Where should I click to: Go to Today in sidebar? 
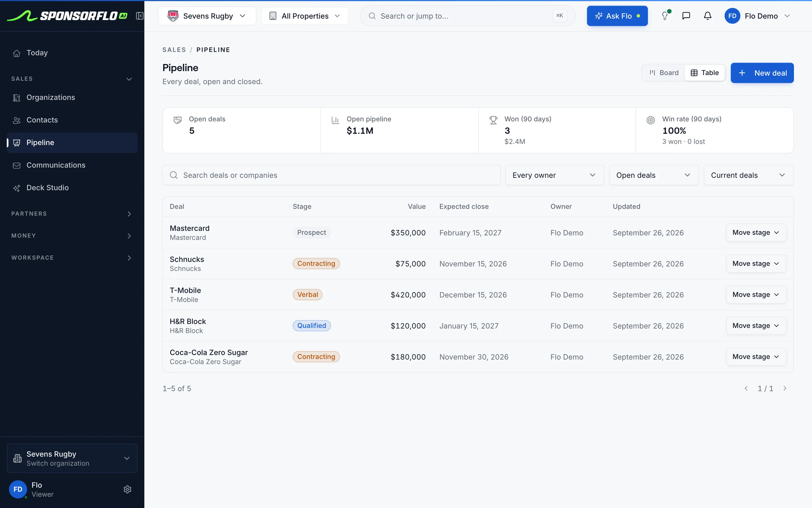pyautogui.click(x=72, y=53)
